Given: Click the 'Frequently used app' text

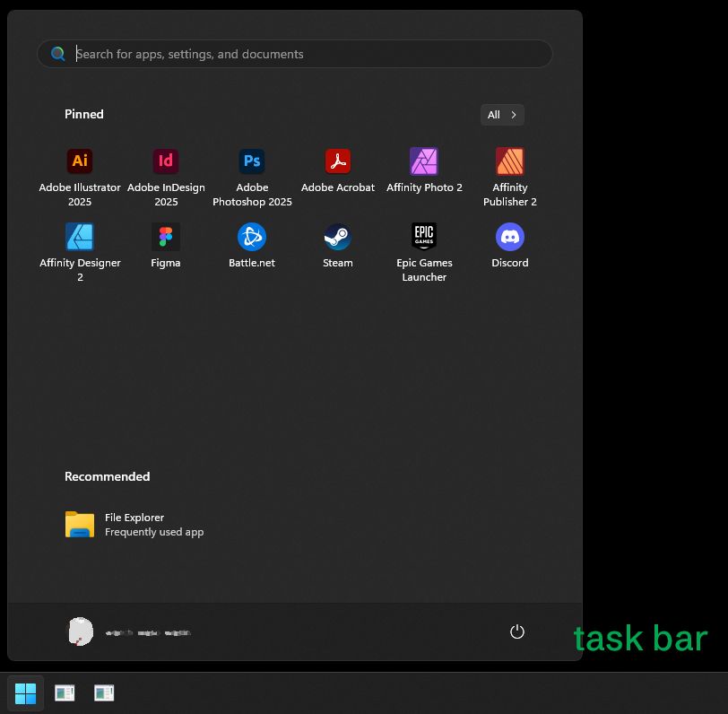Looking at the screenshot, I should tap(154, 532).
